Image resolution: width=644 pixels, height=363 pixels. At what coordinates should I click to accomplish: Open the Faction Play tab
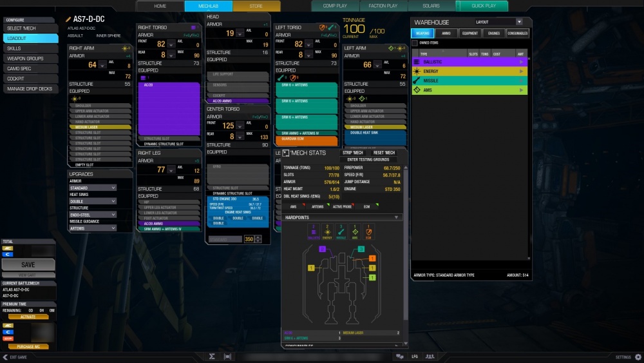(x=383, y=6)
